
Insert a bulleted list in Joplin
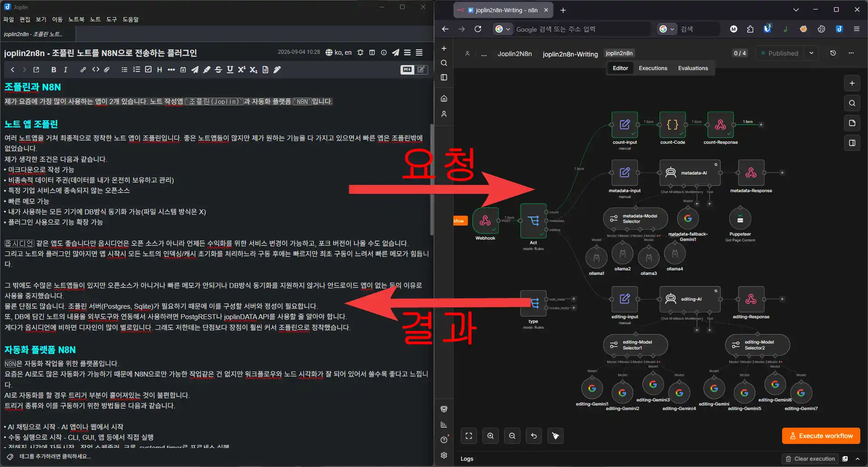click(124, 70)
